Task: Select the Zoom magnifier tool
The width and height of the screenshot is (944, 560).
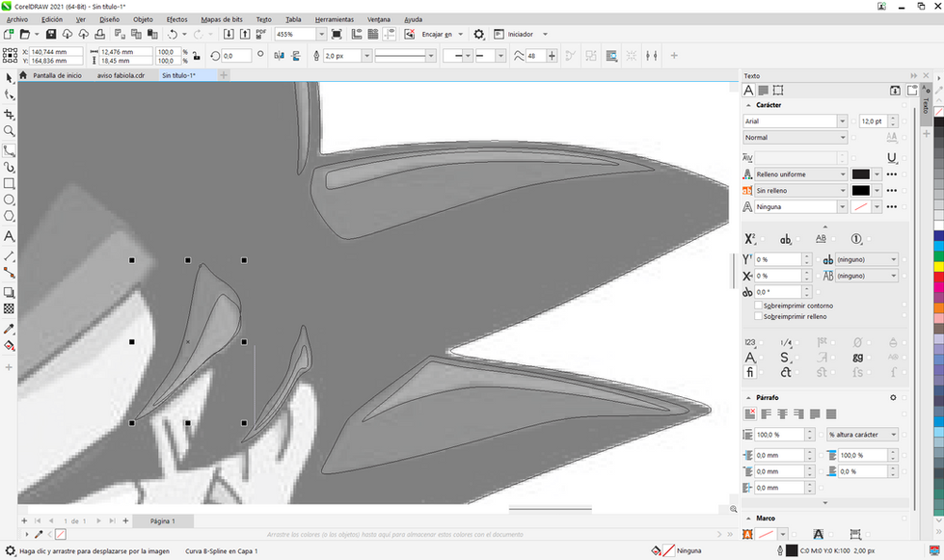Action: click(x=9, y=131)
